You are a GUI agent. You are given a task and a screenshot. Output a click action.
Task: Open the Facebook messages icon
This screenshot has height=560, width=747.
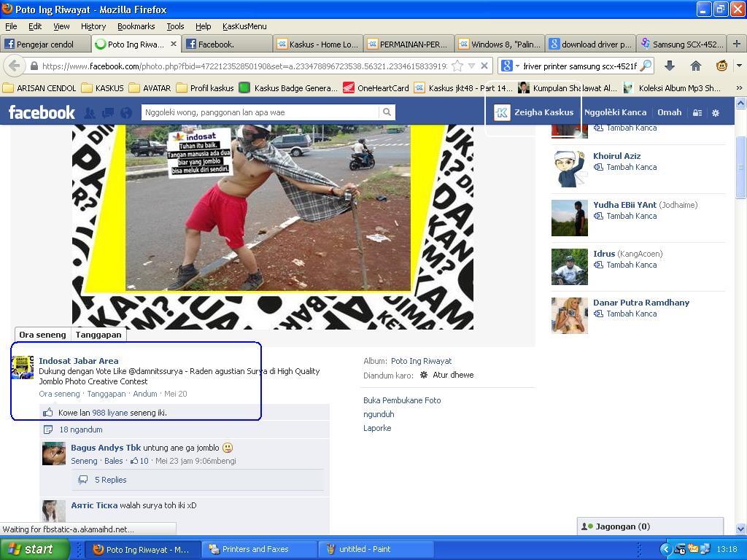108,113
